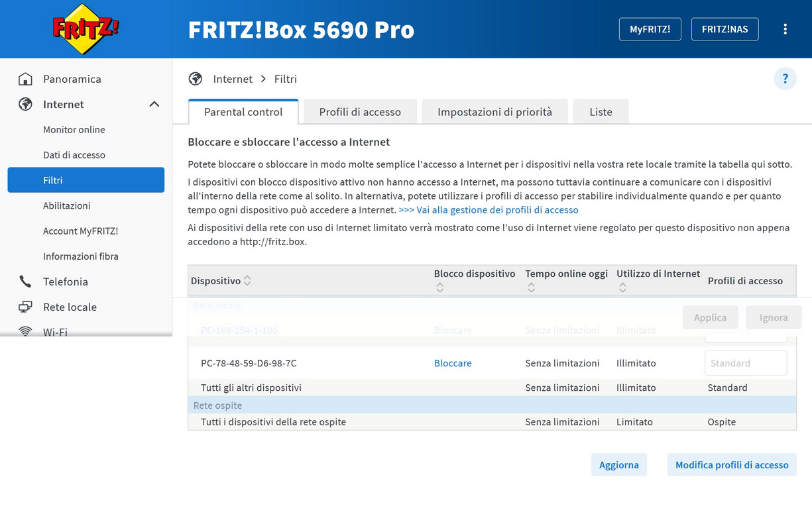Image resolution: width=812 pixels, height=530 pixels.
Task: Switch to Profili di accesso tab
Action: coord(360,112)
